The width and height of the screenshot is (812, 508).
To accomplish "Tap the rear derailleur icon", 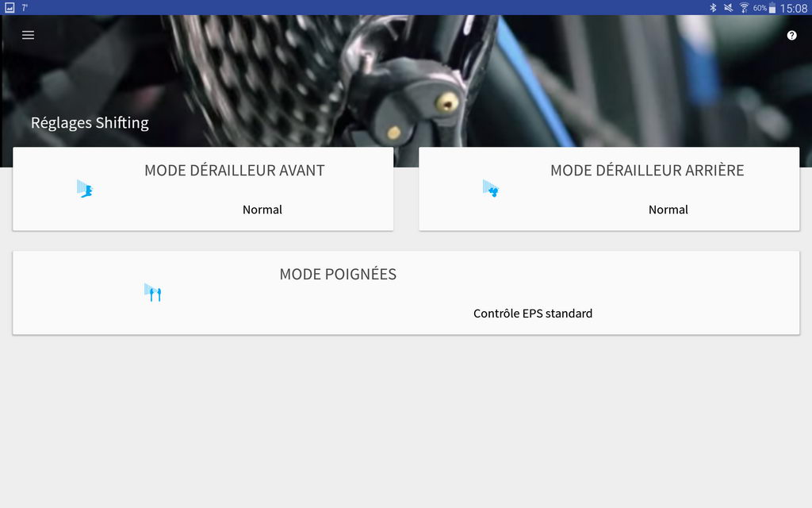I will [x=490, y=189].
